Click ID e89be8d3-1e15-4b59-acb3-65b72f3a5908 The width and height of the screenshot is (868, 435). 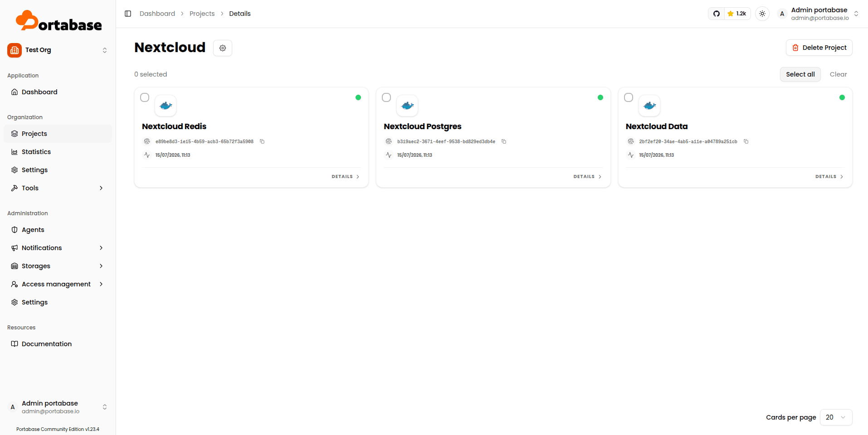pyautogui.click(x=205, y=141)
